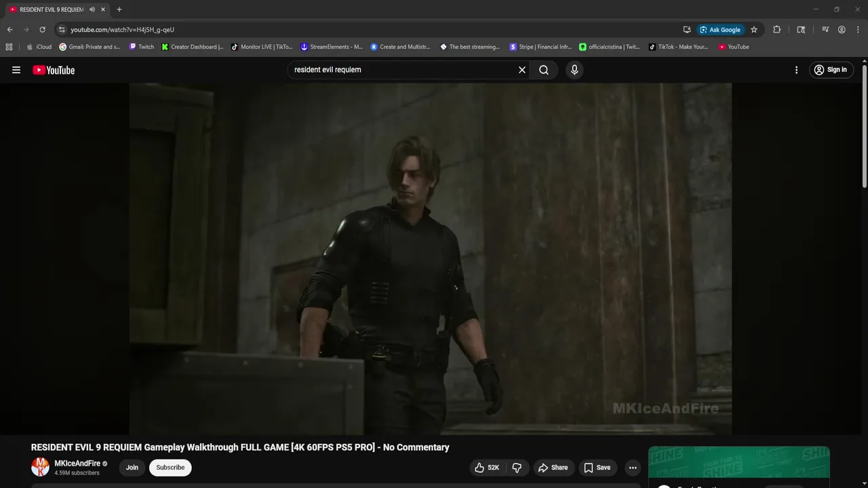868x488 pixels.
Task: Open StreamElements bookmark
Action: [332, 47]
